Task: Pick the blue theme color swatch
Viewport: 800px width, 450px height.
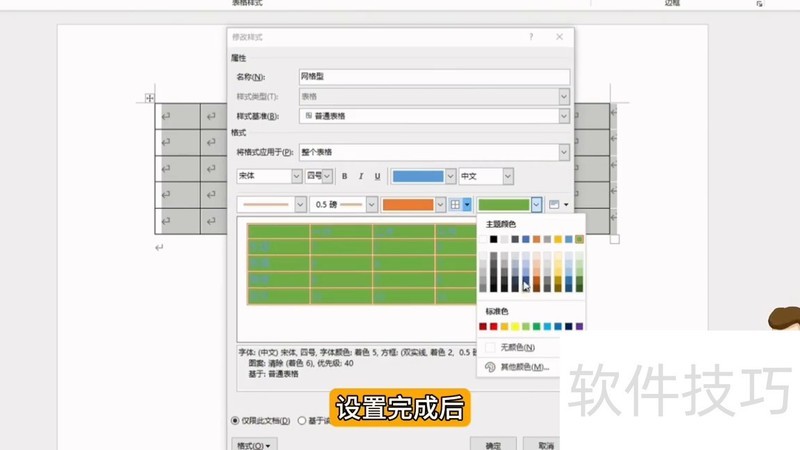Action: tap(526, 239)
